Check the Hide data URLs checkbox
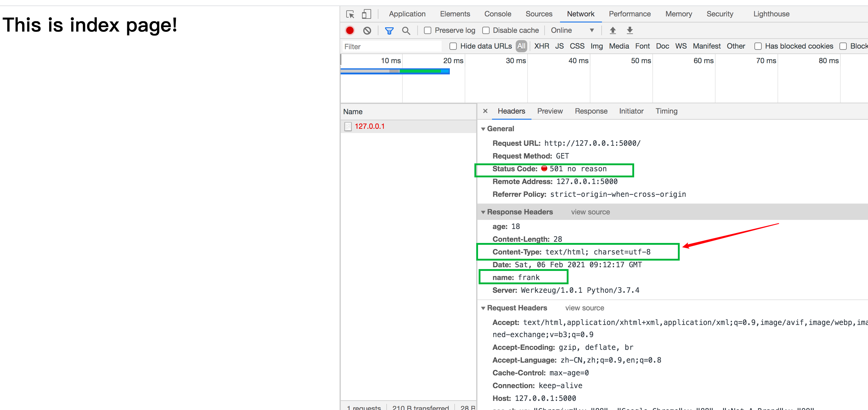868x410 pixels. pyautogui.click(x=453, y=46)
